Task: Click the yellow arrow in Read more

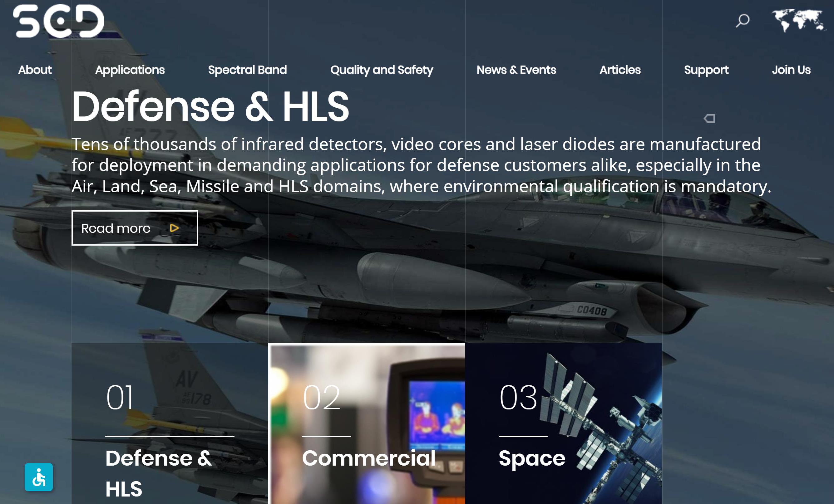Action: [174, 228]
